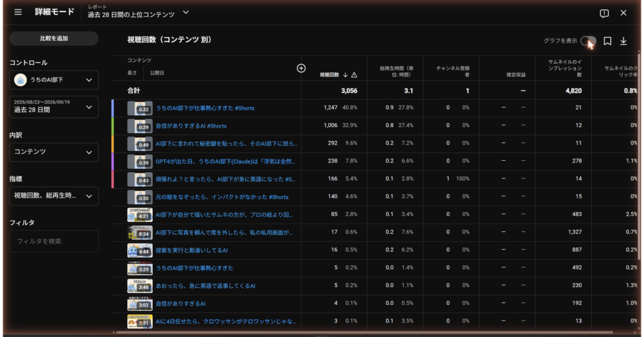Click the フィルタを検索 search field

click(x=54, y=241)
